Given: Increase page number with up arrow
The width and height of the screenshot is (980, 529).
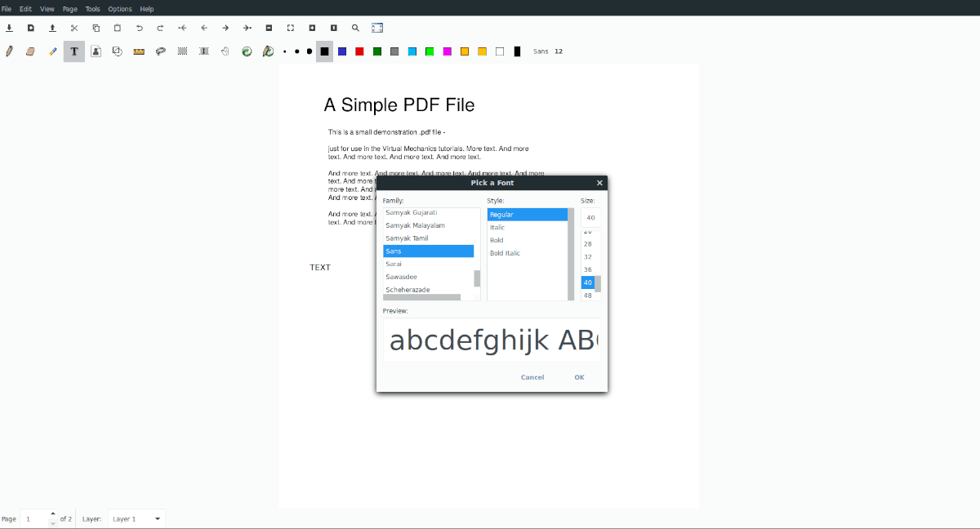Looking at the screenshot, I should point(53,513).
